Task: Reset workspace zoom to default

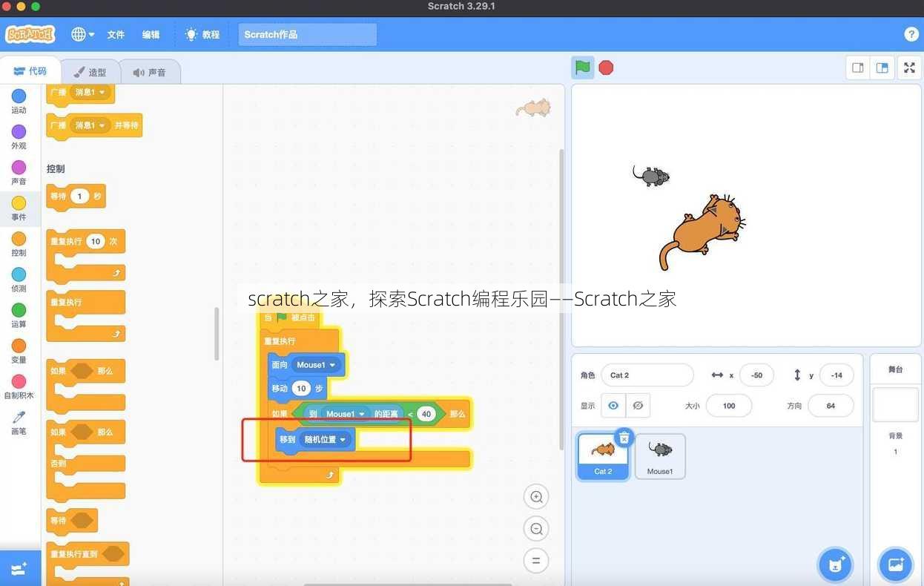Action: pyautogui.click(x=536, y=560)
